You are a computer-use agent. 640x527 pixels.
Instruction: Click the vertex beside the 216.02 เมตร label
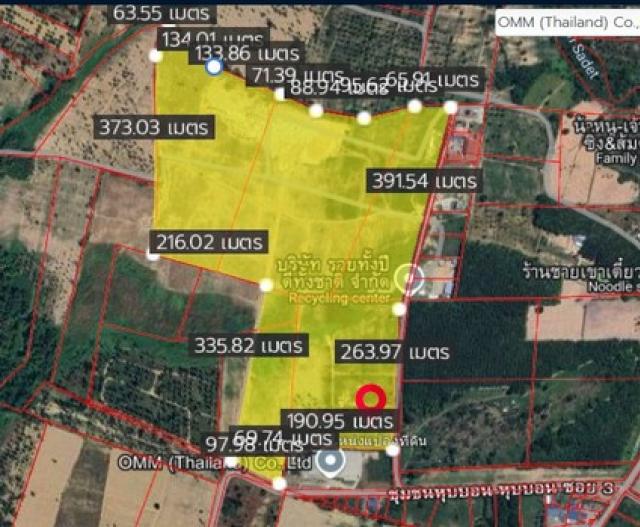pos(153,256)
